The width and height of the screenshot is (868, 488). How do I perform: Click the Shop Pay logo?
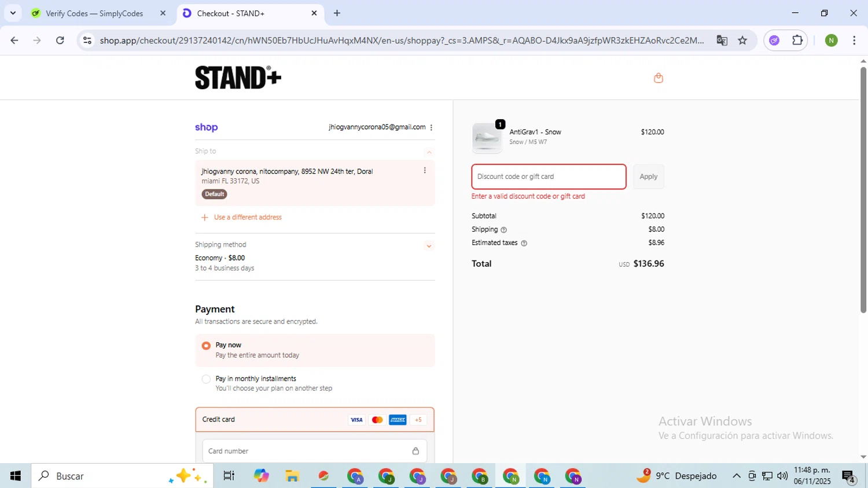pos(207,127)
